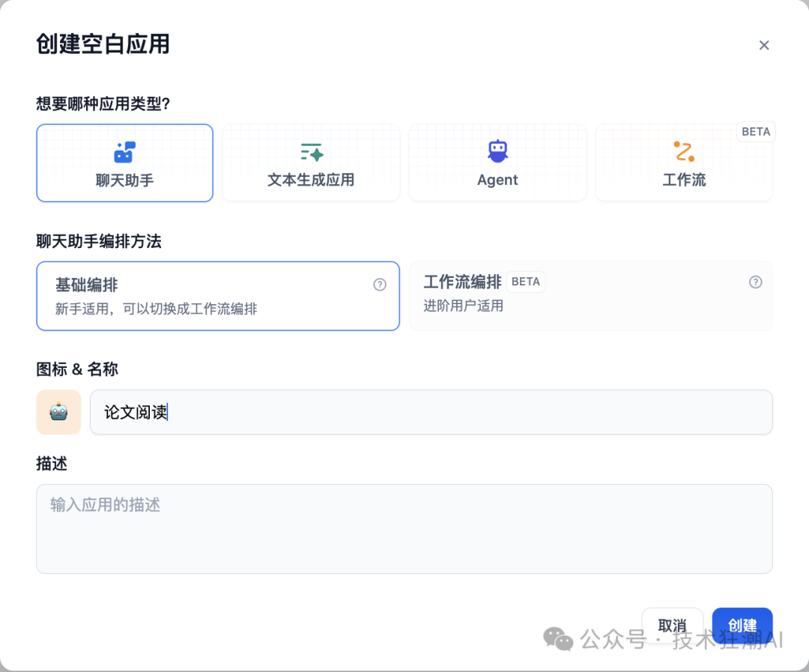Click the 工作流 workflow icon
Screen dimensions: 809x672
[683, 152]
